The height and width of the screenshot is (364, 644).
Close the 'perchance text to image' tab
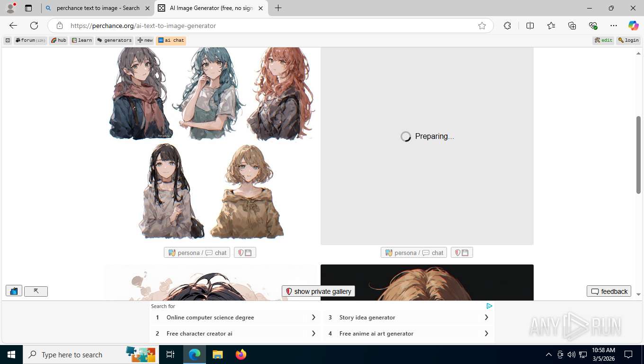tap(147, 8)
